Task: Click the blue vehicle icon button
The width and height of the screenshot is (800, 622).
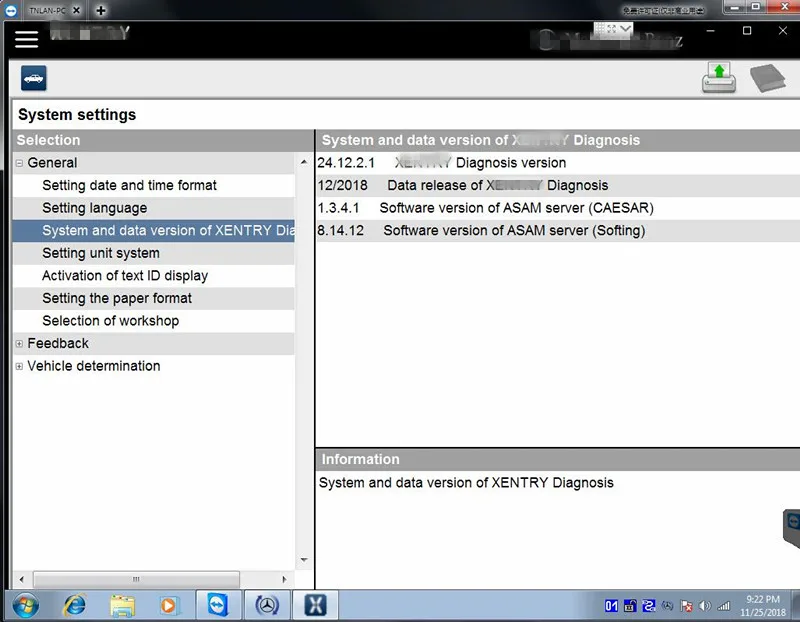Action: tap(34, 78)
